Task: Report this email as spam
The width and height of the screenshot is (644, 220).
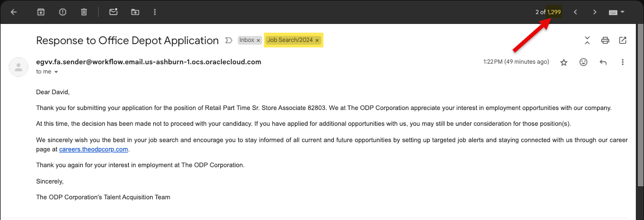Action: [x=62, y=12]
